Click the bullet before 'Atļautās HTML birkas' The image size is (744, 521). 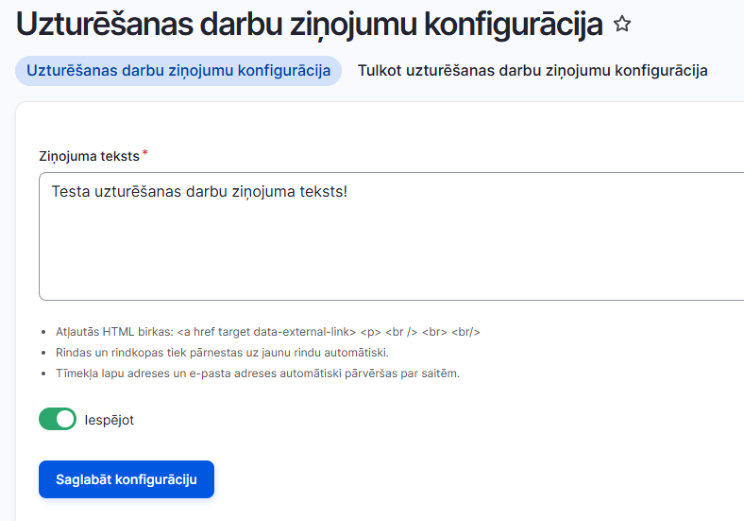[44, 332]
